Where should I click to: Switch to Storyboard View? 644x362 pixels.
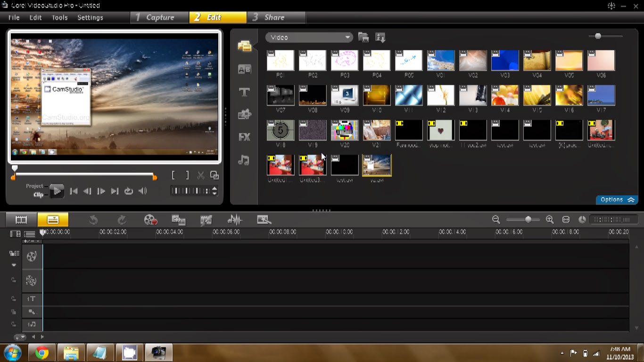pos(21,220)
